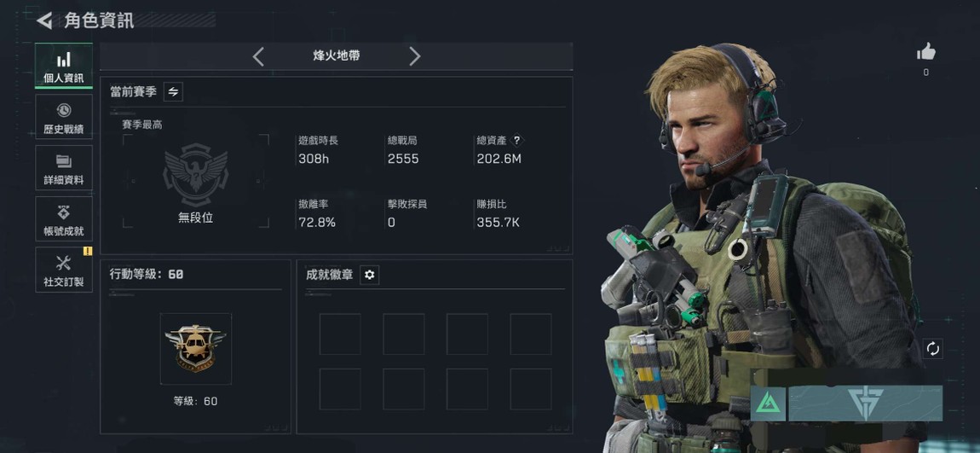Screen dimensions: 980x453
Task: Open the 歷史戰績 tab
Action: coord(64,117)
